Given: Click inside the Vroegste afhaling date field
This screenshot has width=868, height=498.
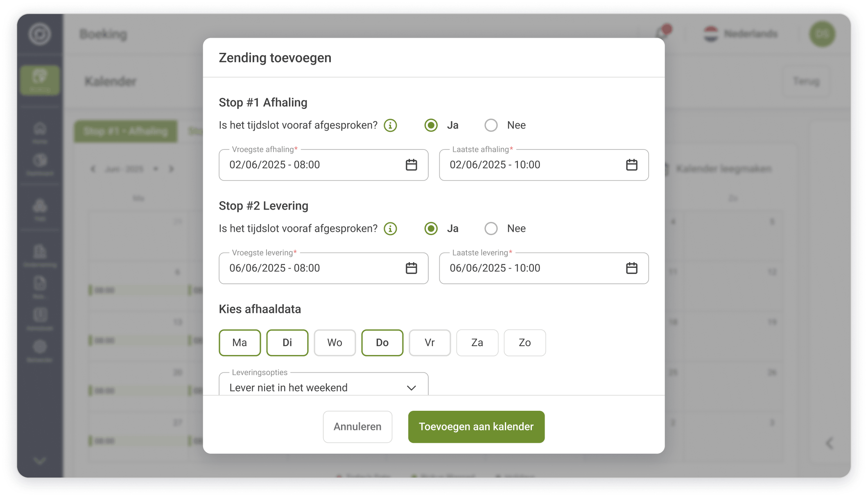Looking at the screenshot, I should [307, 165].
